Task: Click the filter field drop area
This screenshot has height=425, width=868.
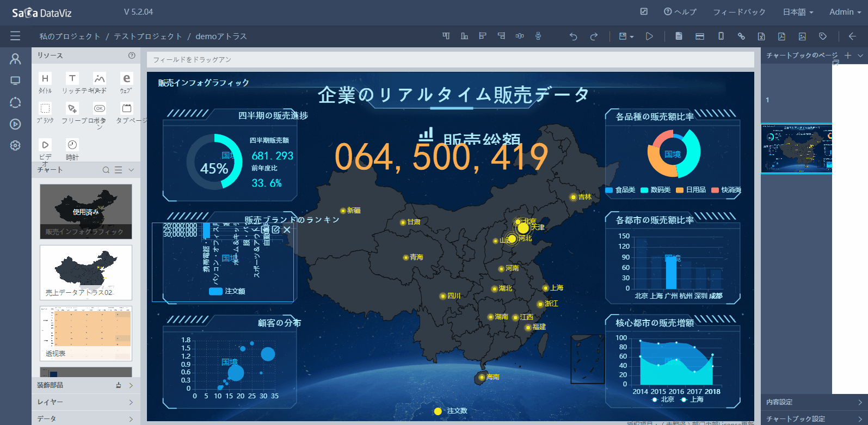Action: click(451, 59)
